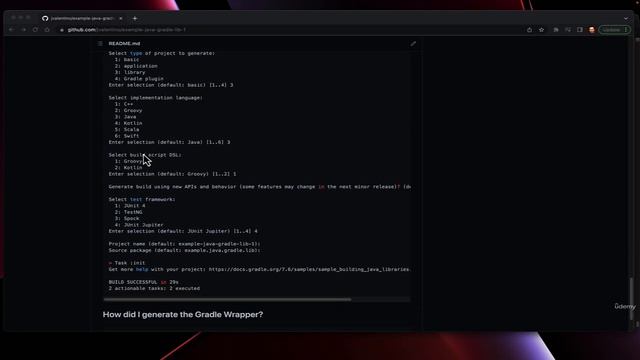Click the '6: Swift' language line
Screen dimensions: 640x360
click(x=127, y=136)
